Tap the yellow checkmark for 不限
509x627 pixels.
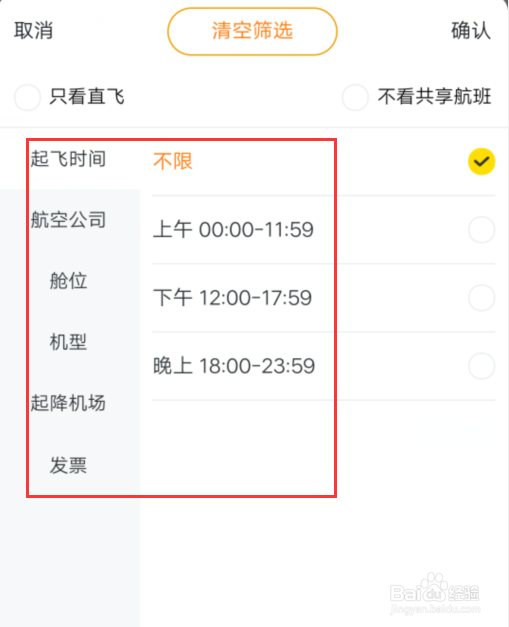(x=481, y=162)
